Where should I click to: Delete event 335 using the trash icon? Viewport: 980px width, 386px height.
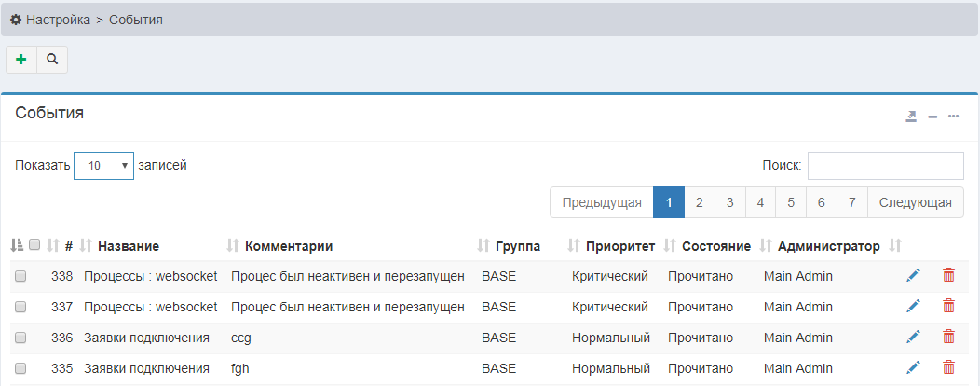(x=948, y=367)
